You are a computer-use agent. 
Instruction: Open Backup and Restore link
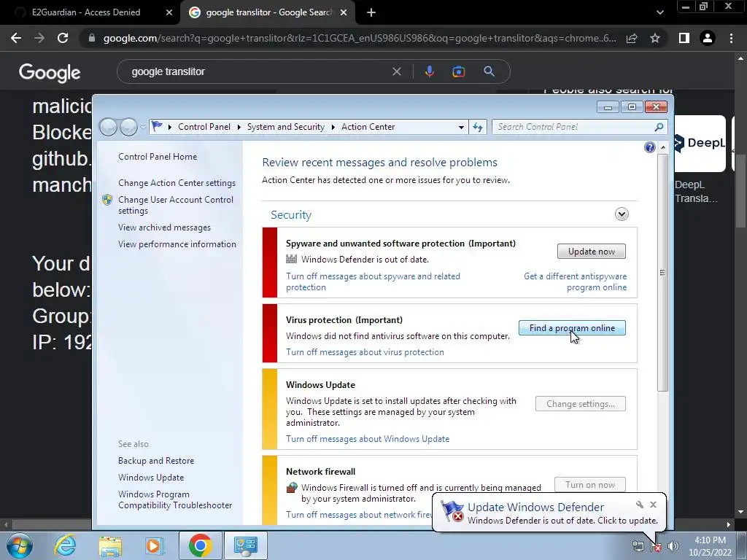156,461
